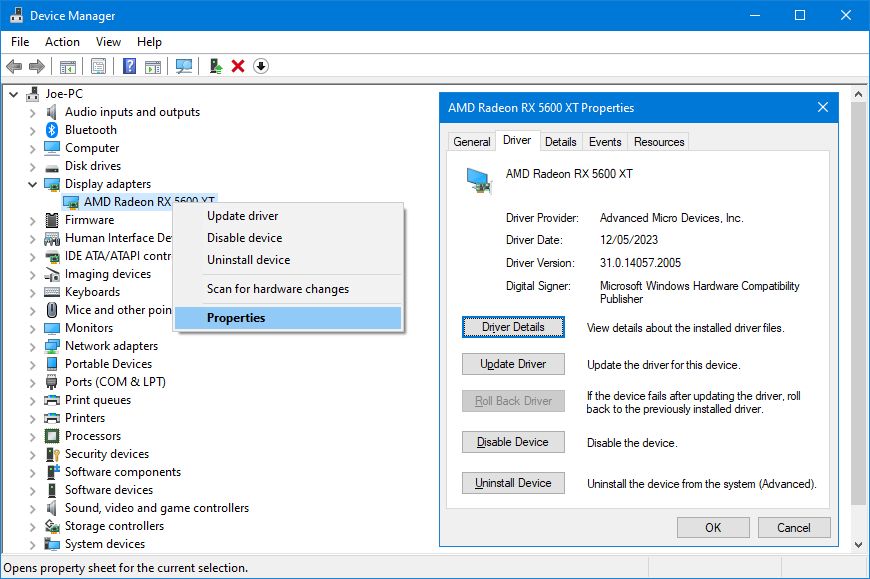The height and width of the screenshot is (579, 870).
Task: Choose Uninstall device from context menu
Action: point(288,260)
